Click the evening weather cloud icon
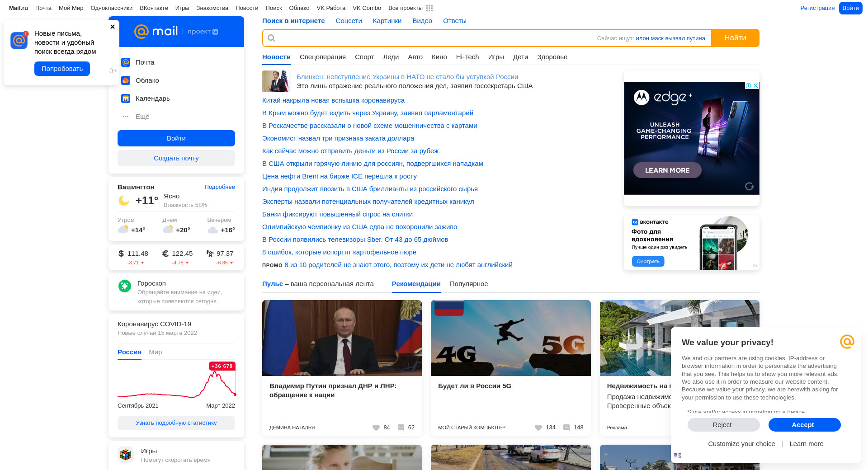 tap(213, 230)
